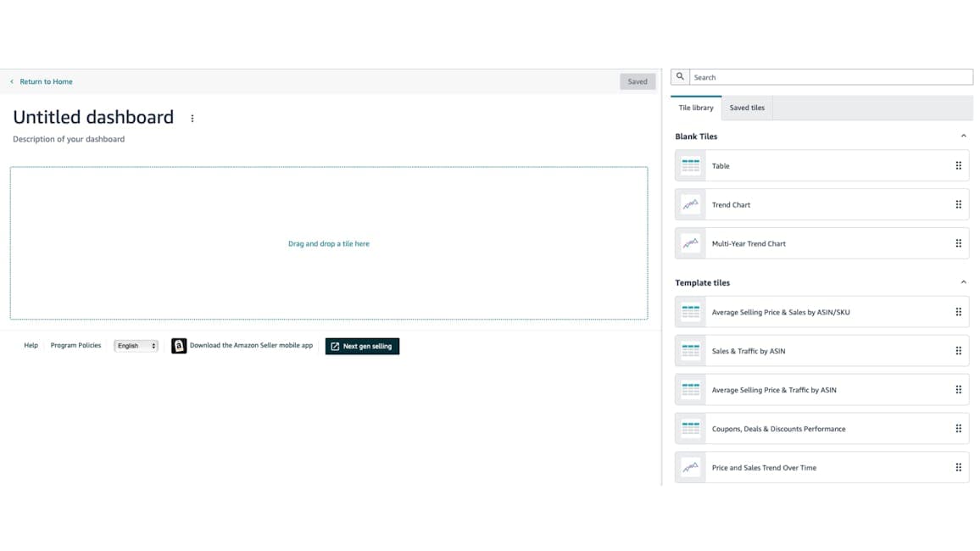
Task: Click the Amazon Seller mobile app icon
Action: tap(179, 346)
